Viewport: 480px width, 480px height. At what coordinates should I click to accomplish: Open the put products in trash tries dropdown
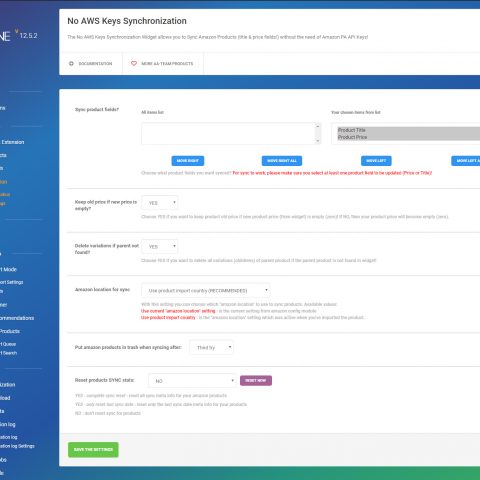coord(211,347)
